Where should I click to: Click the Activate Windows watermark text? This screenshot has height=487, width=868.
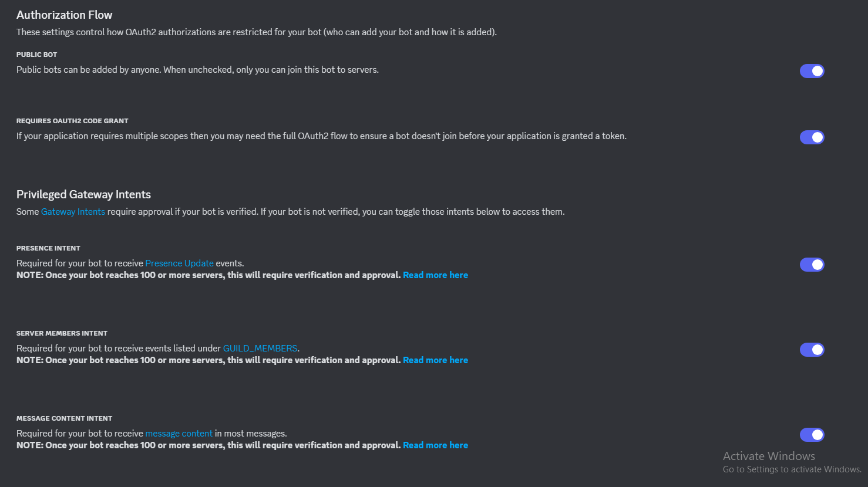(x=769, y=456)
